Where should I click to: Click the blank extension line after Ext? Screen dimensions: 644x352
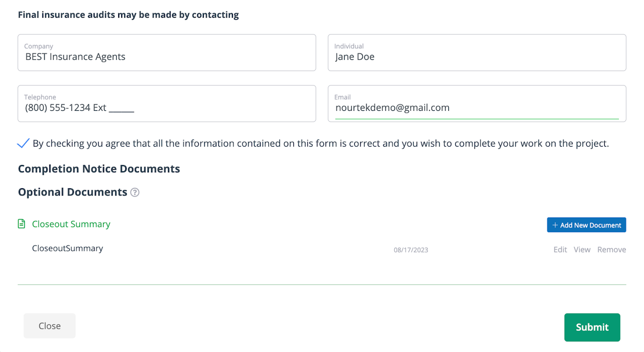[x=121, y=108]
